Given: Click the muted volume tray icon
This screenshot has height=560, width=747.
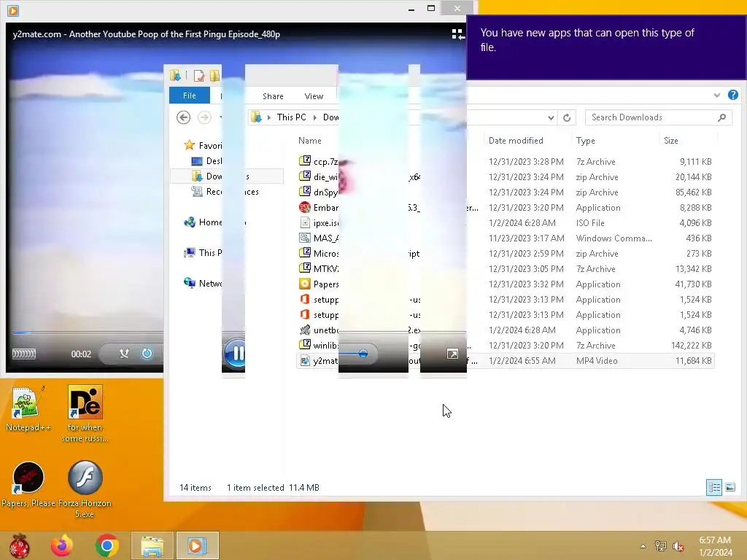Looking at the screenshot, I should point(678,546).
